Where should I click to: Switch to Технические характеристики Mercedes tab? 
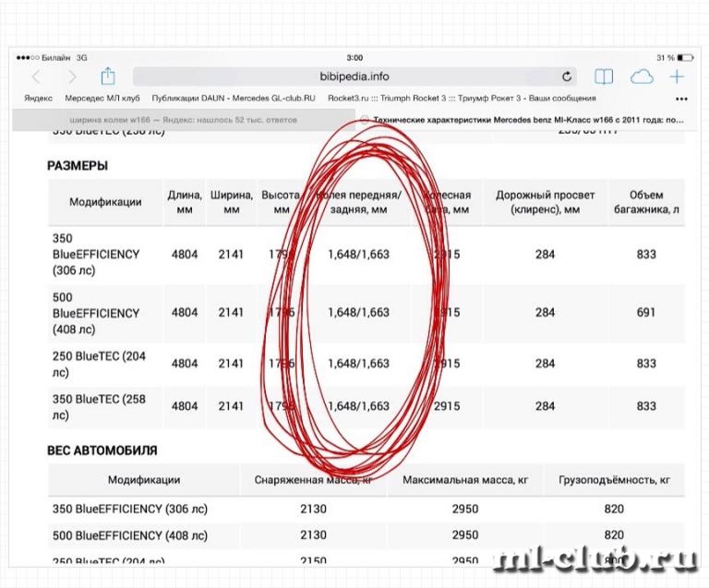[x=526, y=120]
